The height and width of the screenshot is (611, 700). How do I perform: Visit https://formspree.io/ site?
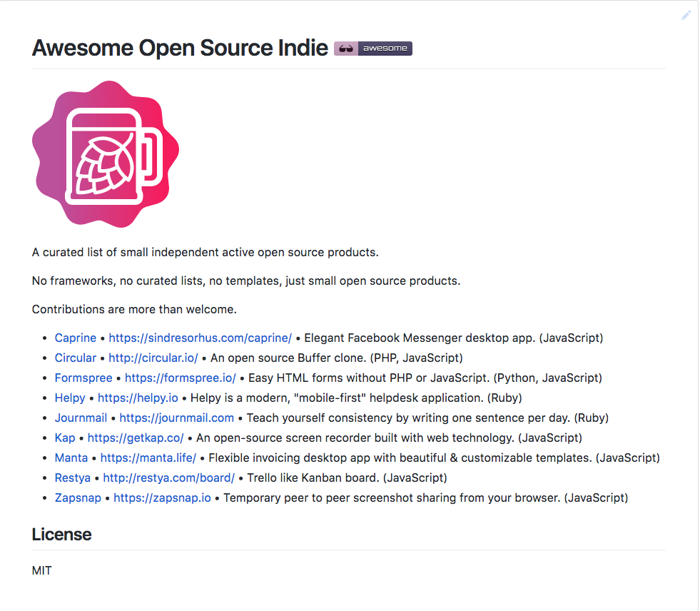pos(180,378)
